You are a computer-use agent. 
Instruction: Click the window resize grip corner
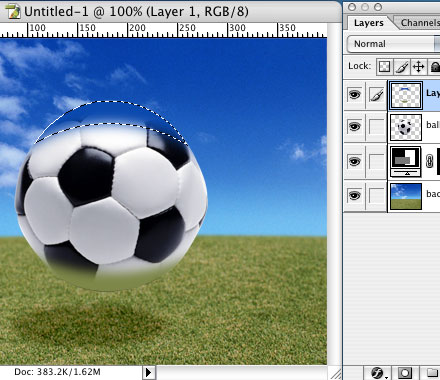(x=335, y=373)
